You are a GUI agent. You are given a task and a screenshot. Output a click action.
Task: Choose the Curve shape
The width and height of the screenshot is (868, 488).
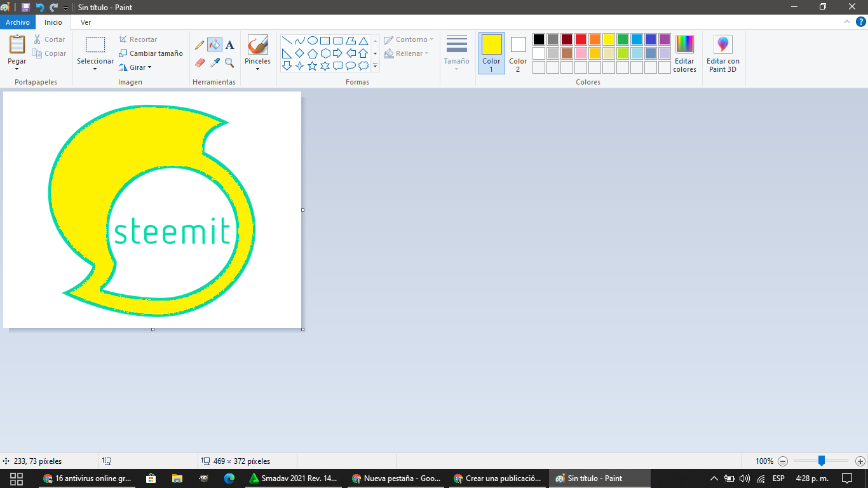(x=300, y=41)
